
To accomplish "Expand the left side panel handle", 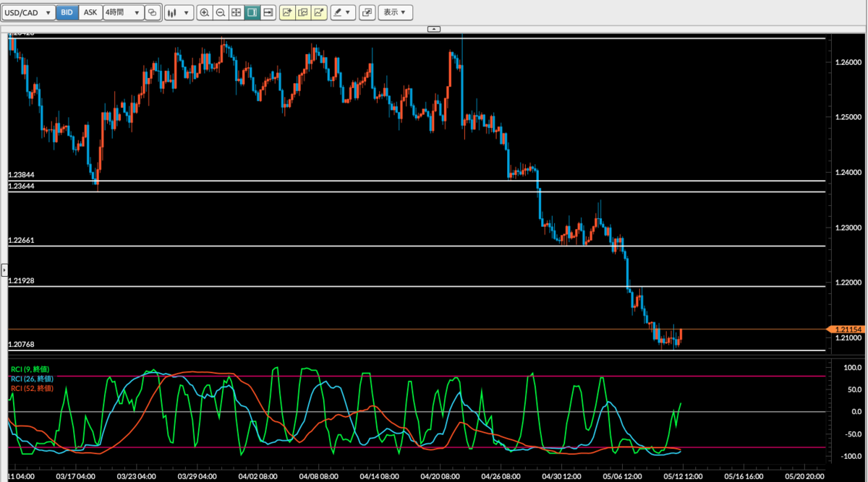I will tap(3, 270).
